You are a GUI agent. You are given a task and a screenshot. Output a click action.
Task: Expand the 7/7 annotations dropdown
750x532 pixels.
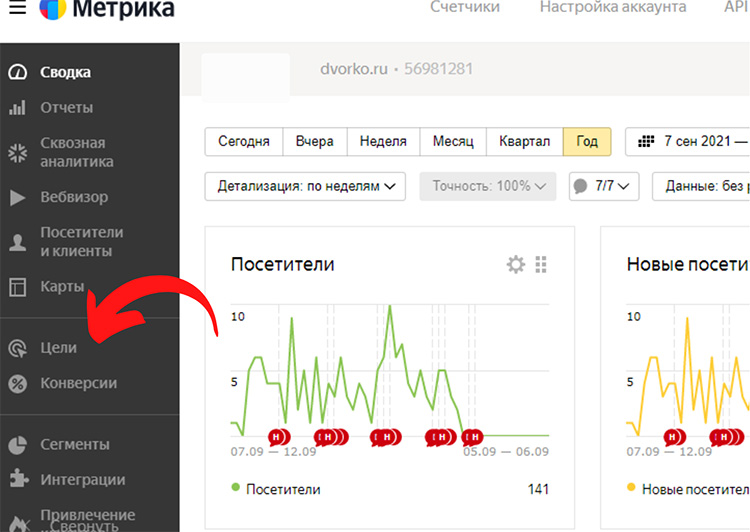point(604,186)
